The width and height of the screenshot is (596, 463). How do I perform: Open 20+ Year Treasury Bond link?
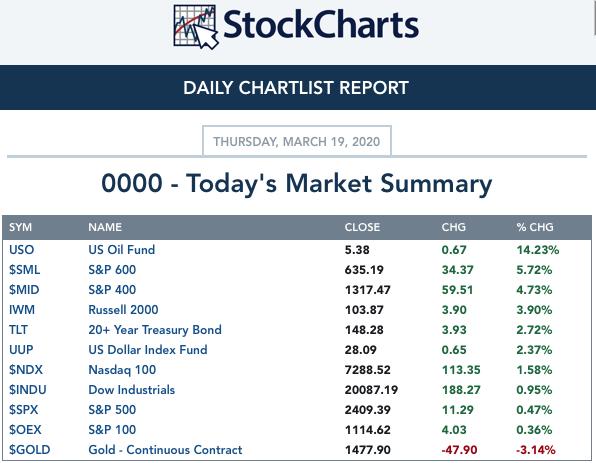[155, 330]
